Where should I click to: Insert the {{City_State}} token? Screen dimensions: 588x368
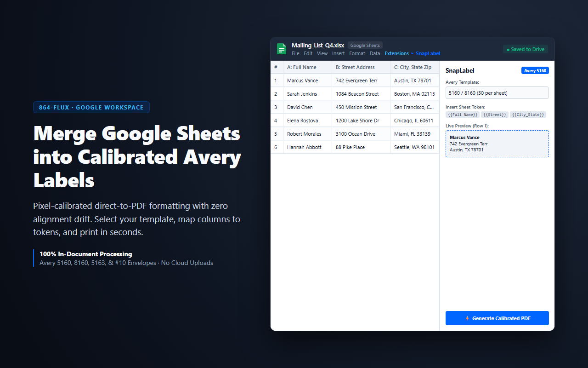click(528, 115)
